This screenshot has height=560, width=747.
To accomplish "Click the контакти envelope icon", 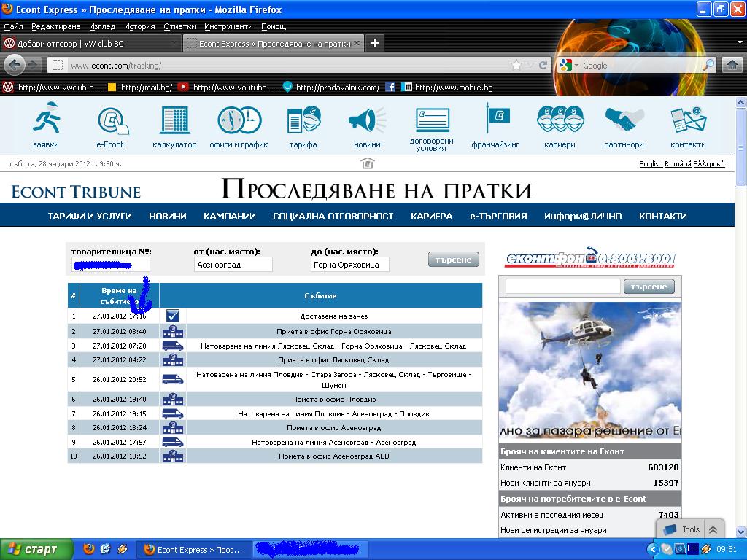I will tap(688, 120).
